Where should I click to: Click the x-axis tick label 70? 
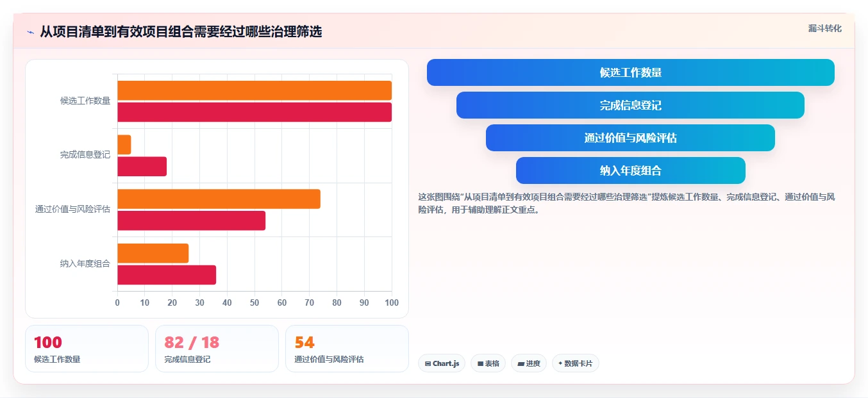[x=310, y=303]
